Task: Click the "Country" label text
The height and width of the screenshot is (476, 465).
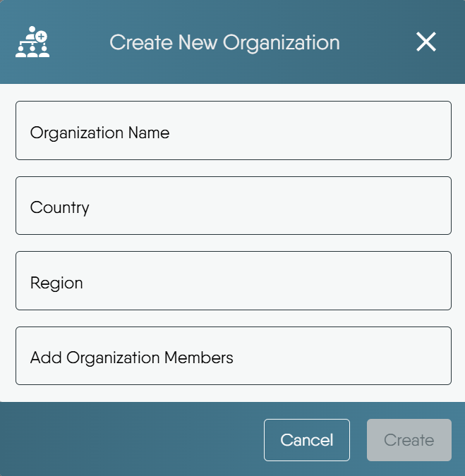Action: pyautogui.click(x=60, y=207)
